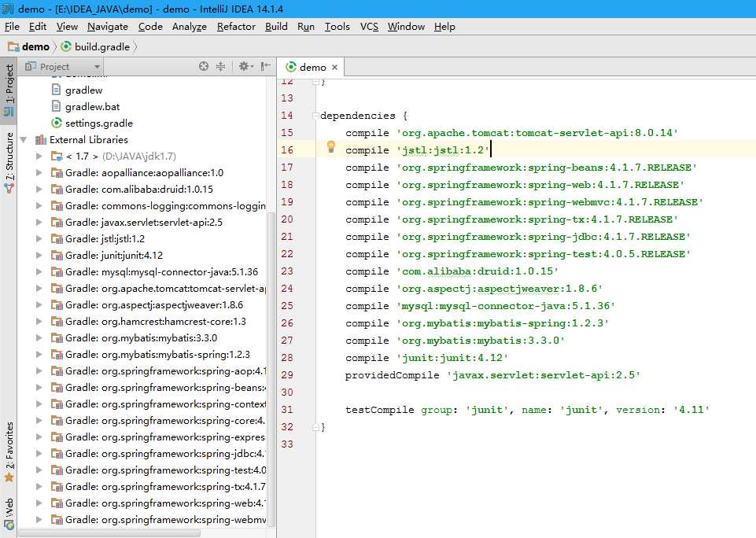Expand Gradle: com.alibaba:druid:1.0.15 node
The image size is (756, 538).
click(39, 189)
